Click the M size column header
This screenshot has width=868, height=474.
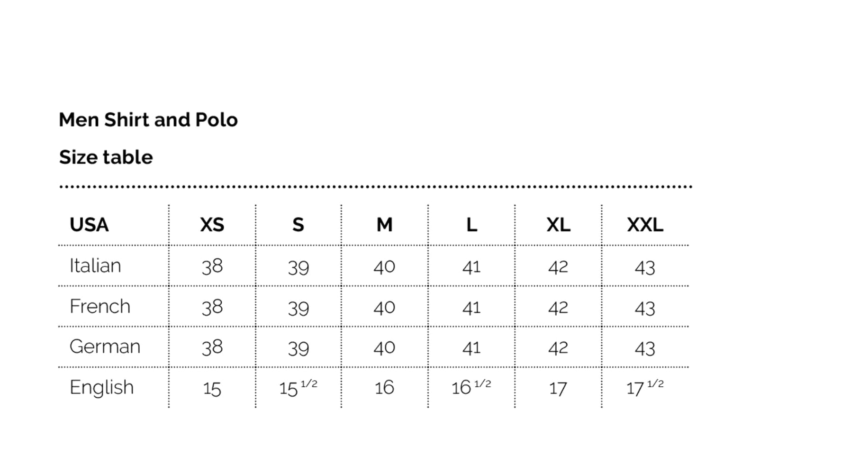coord(384,225)
